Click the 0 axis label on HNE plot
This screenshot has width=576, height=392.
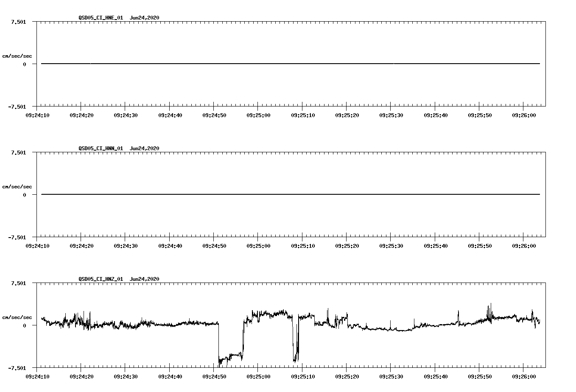pyautogui.click(x=25, y=64)
